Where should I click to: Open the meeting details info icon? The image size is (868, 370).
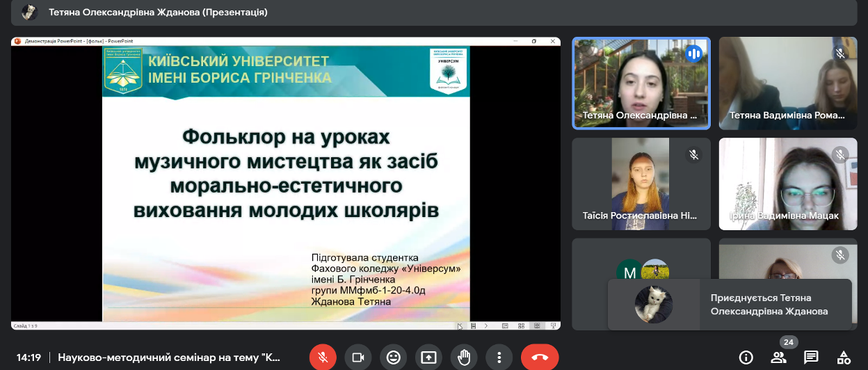coord(746,357)
